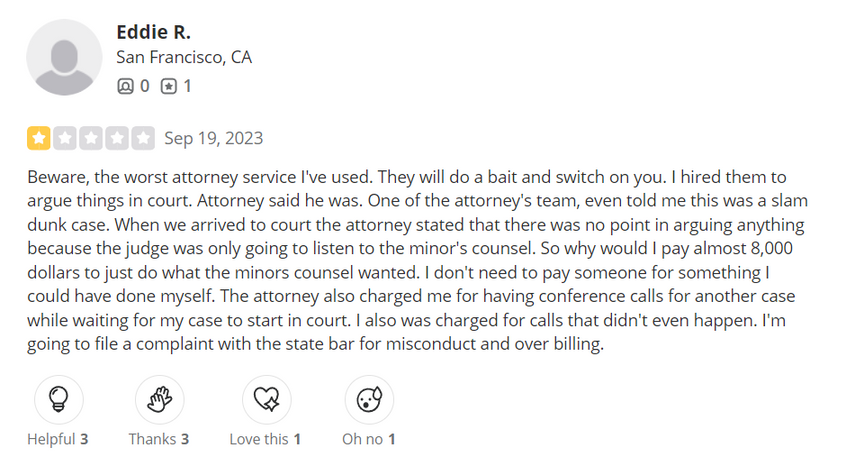Image resolution: width=846 pixels, height=466 pixels.
Task: Select the second gray rating star
Action: tap(65, 138)
